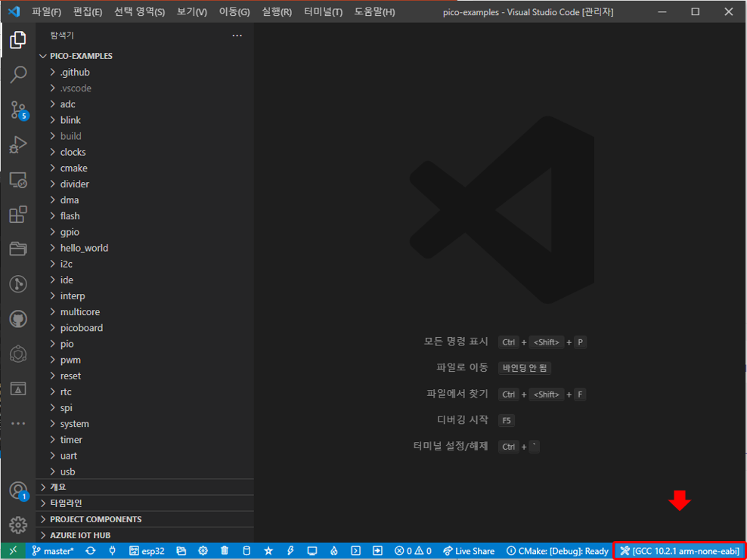Open the Project Manager folder icon
The height and width of the screenshot is (560, 747).
pyautogui.click(x=17, y=249)
